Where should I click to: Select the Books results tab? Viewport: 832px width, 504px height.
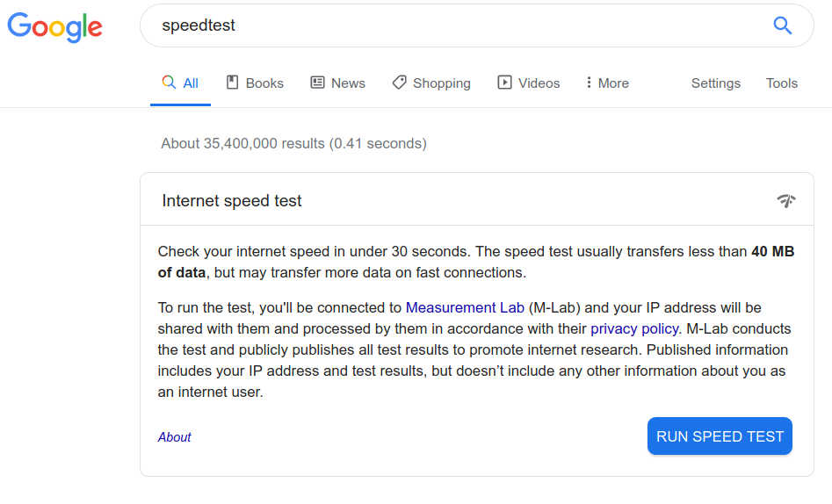[256, 83]
